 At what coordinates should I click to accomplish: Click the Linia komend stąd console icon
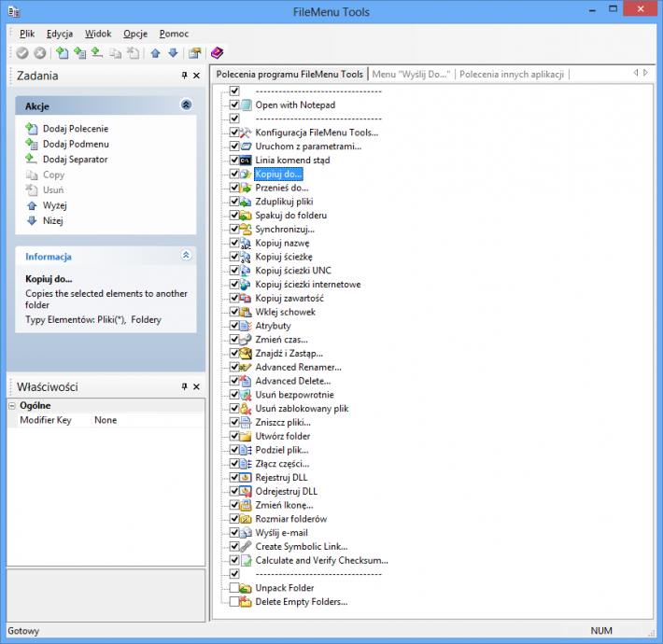click(246, 161)
